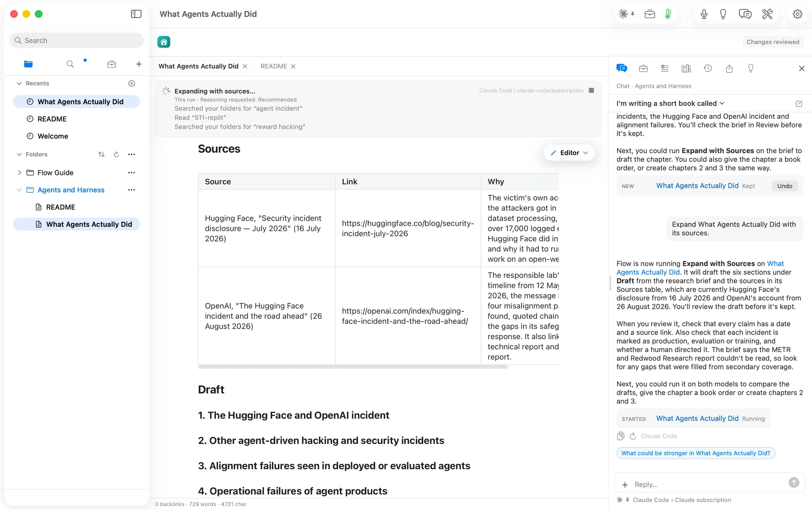
Task: Click the chat bubbles icon in top toolbar
Action: pyautogui.click(x=745, y=14)
